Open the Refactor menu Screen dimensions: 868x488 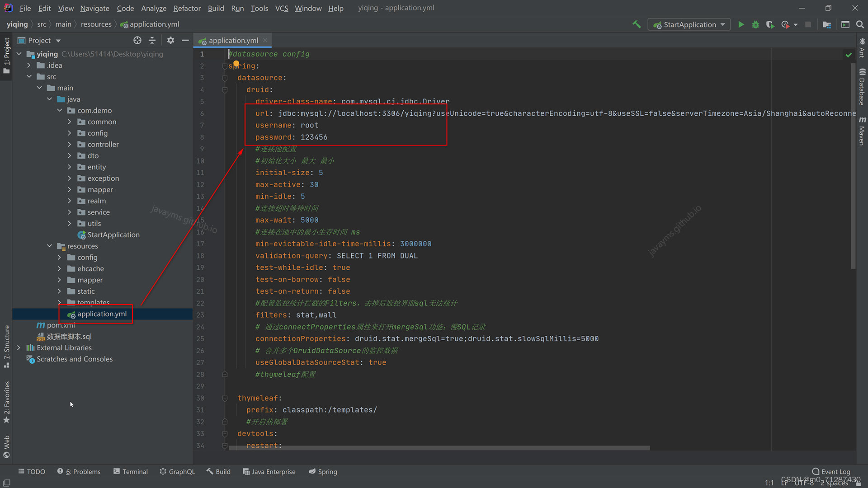(x=187, y=8)
